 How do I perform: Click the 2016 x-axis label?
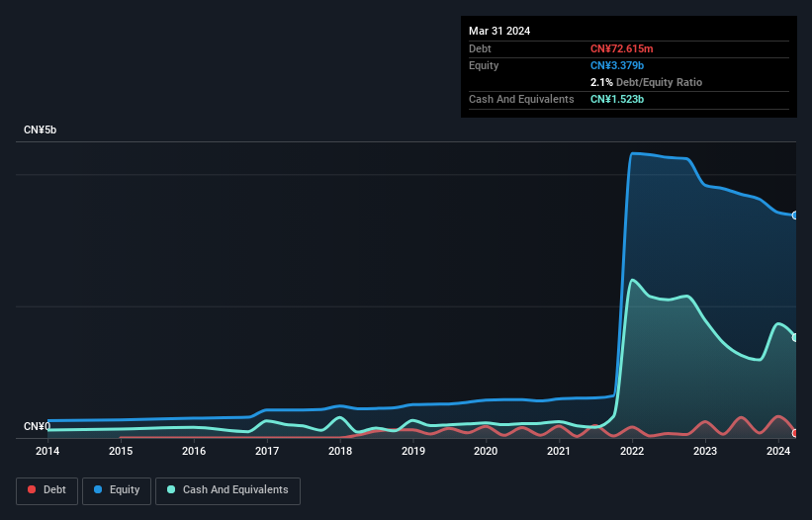click(x=194, y=451)
